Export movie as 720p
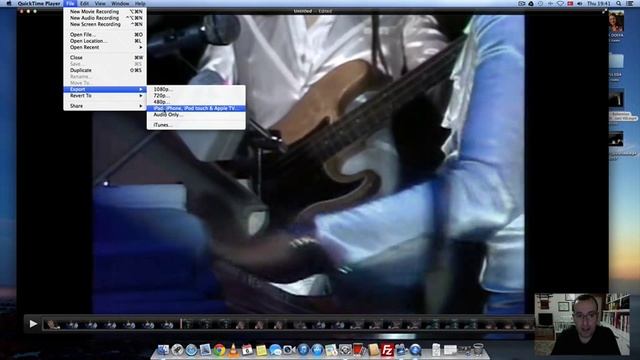 click(196, 96)
